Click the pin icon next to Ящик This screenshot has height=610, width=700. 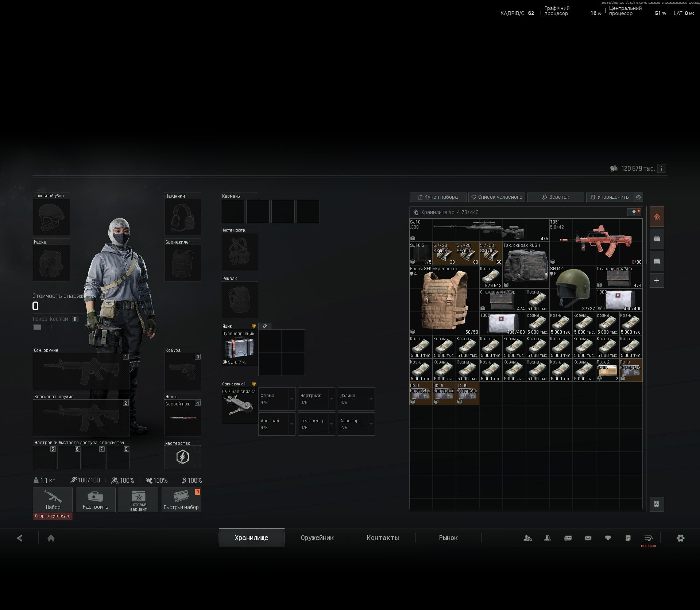[x=265, y=326]
